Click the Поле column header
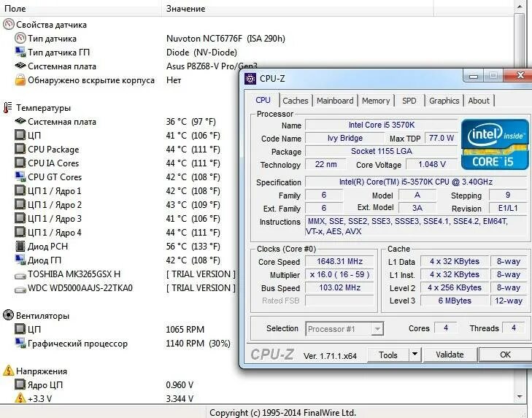 pos(81,8)
